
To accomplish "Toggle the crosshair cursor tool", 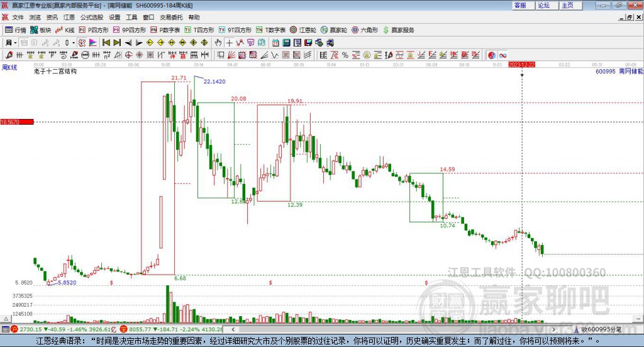I will pos(229,43).
